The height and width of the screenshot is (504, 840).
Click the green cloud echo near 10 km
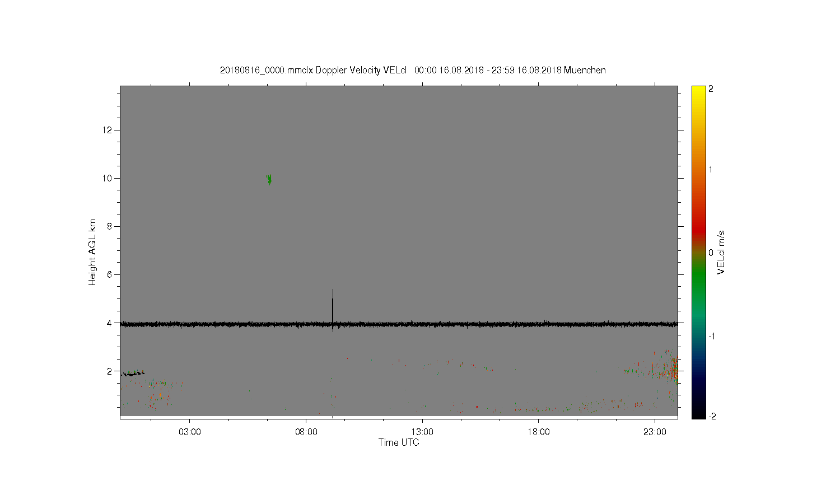(269, 179)
